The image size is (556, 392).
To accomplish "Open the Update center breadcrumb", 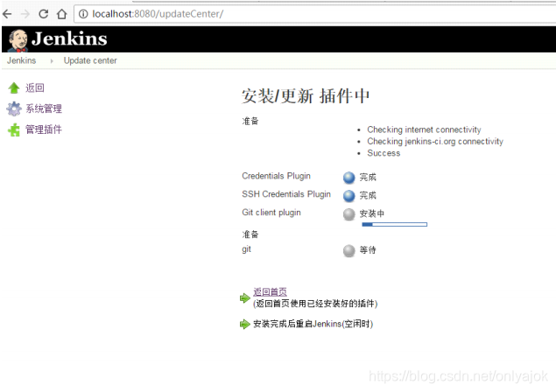I will (90, 60).
